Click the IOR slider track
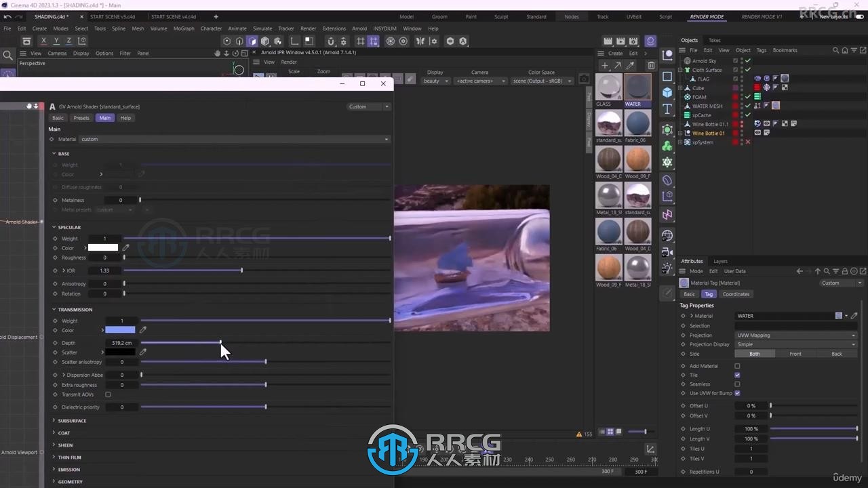 [x=256, y=270]
